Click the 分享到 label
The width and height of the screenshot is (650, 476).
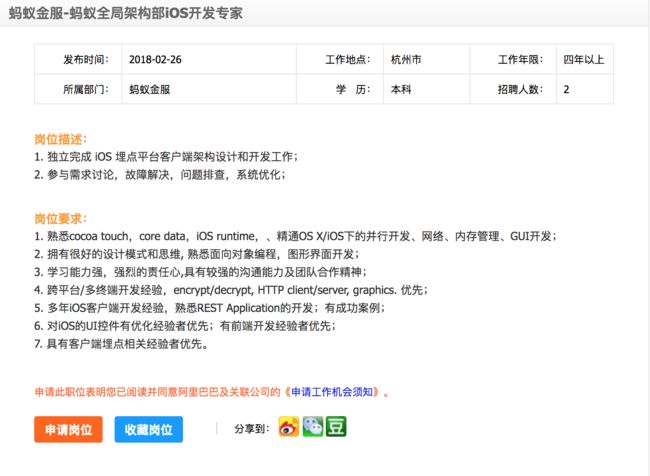point(251,428)
